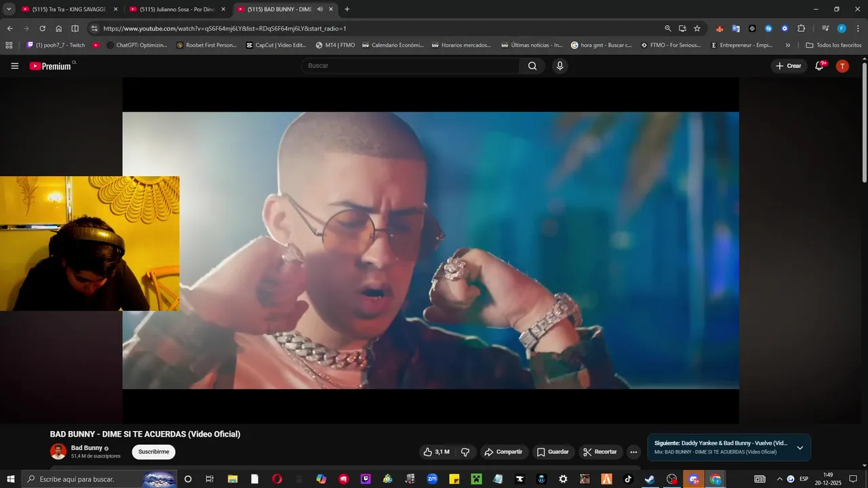Go back to previous page

pyautogui.click(x=9, y=28)
